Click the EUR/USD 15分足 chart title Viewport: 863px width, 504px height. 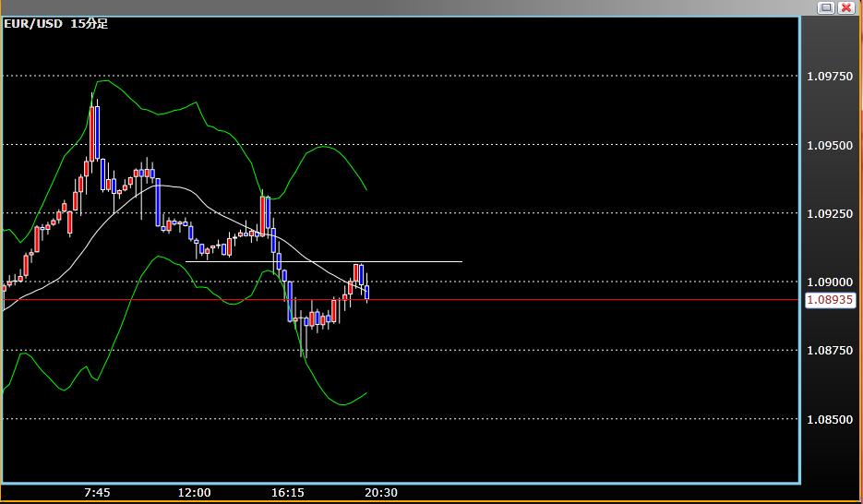click(x=56, y=24)
